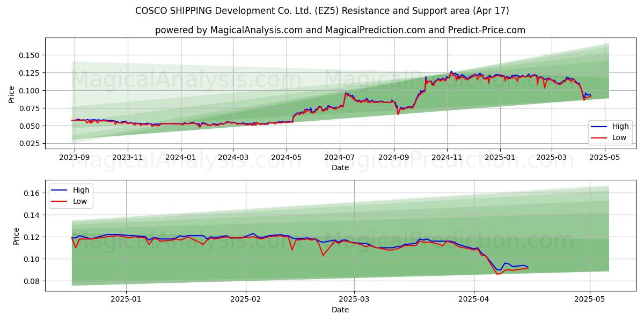The height and width of the screenshot is (322, 644).
Task: Click the '0.14' tick on lower chart
Action: click(32, 215)
